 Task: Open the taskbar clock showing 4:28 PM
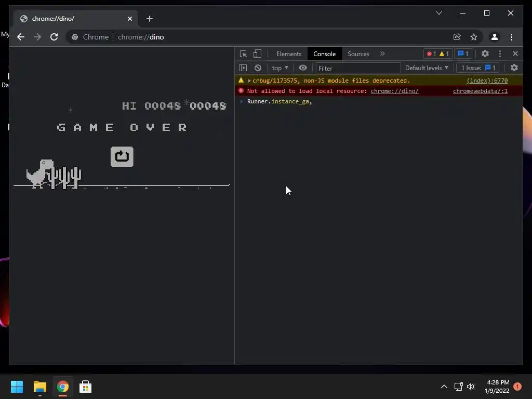(497, 387)
